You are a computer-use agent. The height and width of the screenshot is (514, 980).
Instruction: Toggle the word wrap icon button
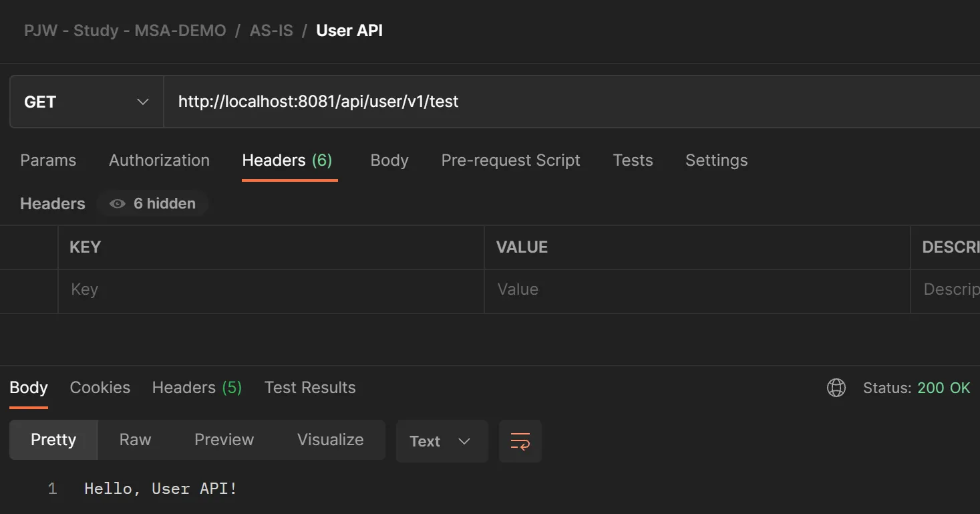click(520, 441)
